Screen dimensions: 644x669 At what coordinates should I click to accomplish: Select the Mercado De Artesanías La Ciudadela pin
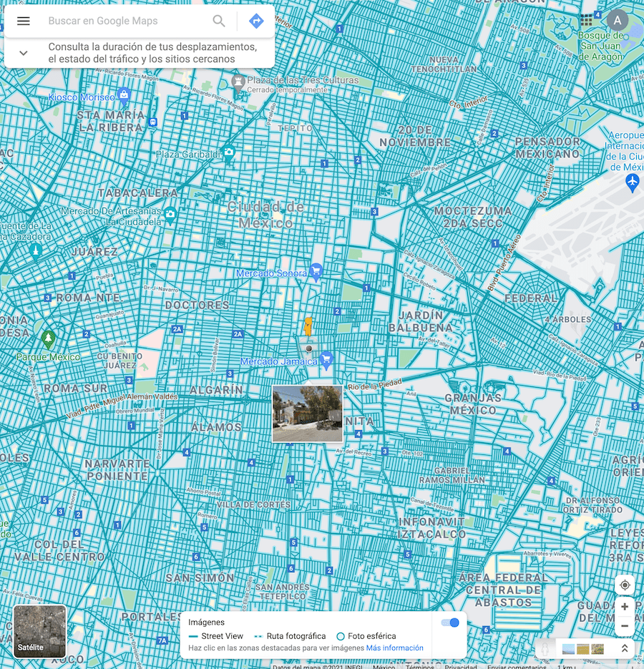pyautogui.click(x=170, y=215)
